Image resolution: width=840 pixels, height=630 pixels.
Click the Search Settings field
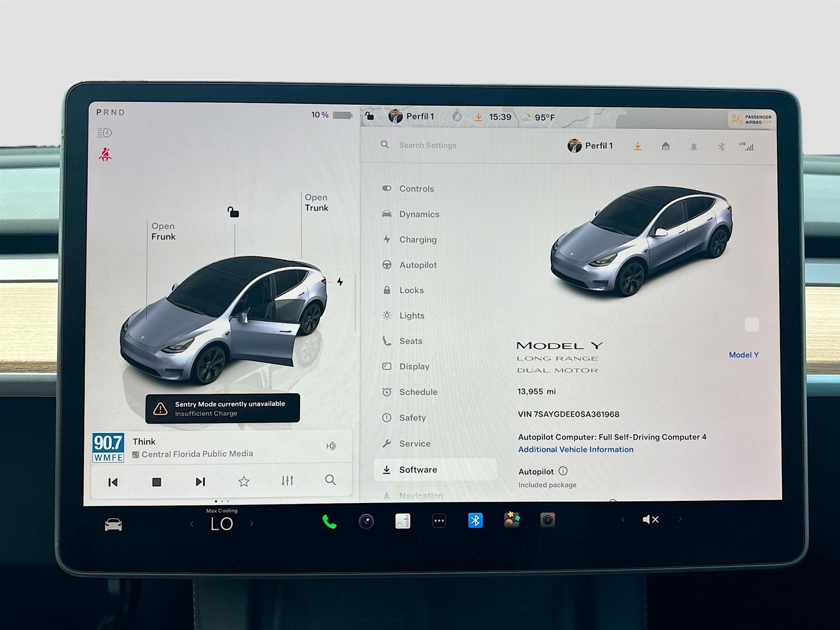[428, 145]
